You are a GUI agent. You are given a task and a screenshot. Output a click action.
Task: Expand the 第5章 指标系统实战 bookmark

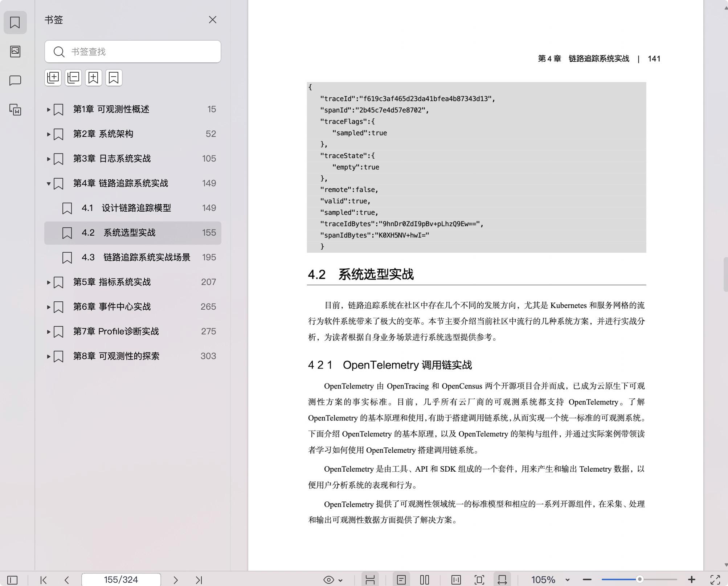coord(48,282)
